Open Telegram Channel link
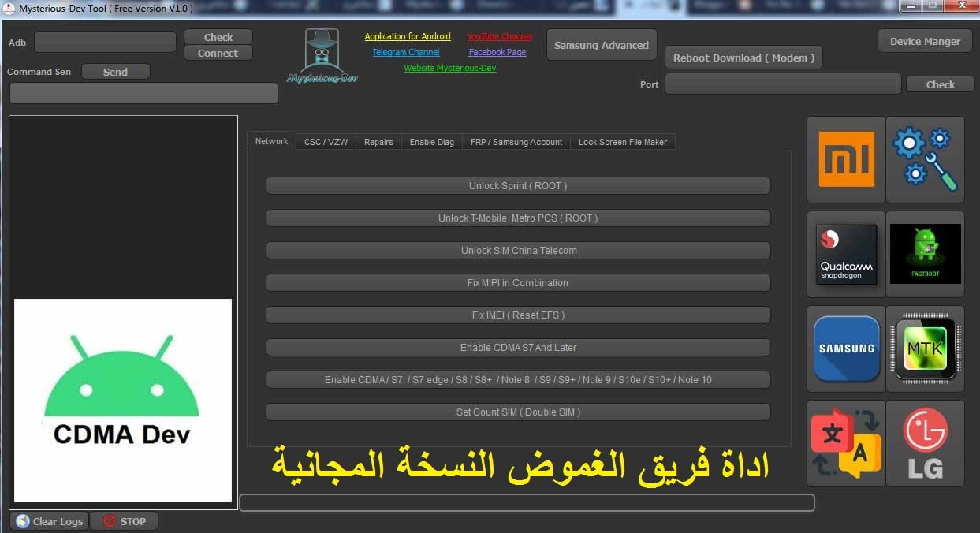Viewport: 980px width, 533px height. tap(406, 52)
